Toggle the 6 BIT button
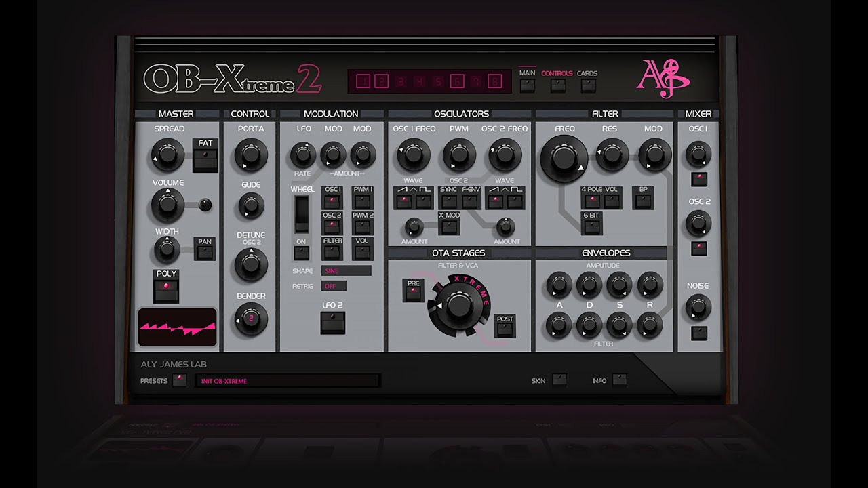Screen dimensions: 868x488 pyautogui.click(x=592, y=227)
